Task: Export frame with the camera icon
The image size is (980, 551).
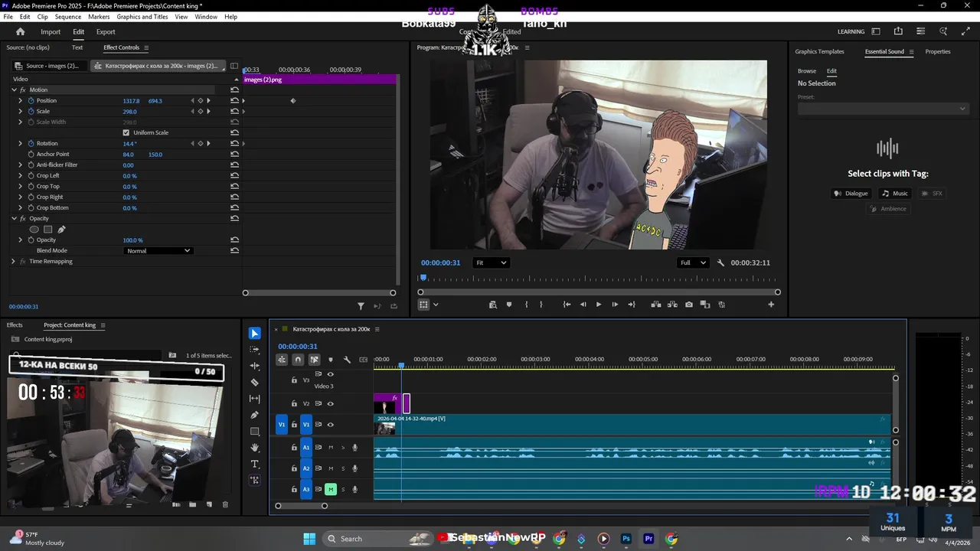Action: click(x=689, y=305)
